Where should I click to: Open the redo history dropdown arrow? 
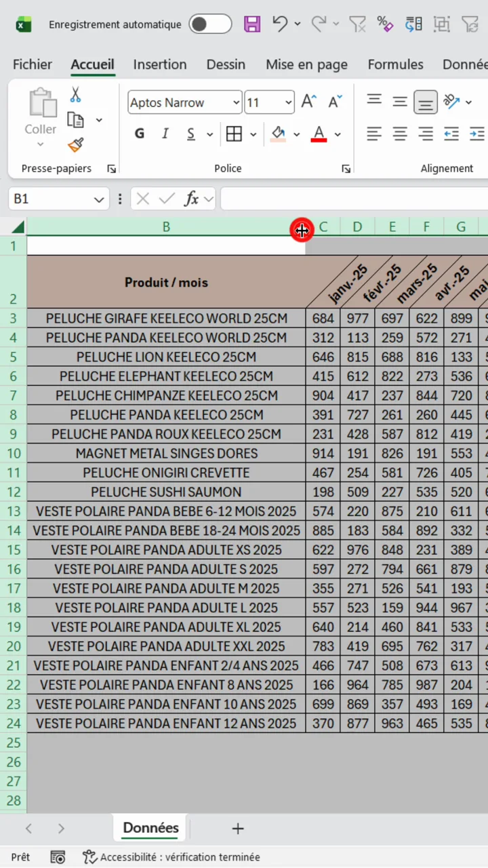click(336, 24)
